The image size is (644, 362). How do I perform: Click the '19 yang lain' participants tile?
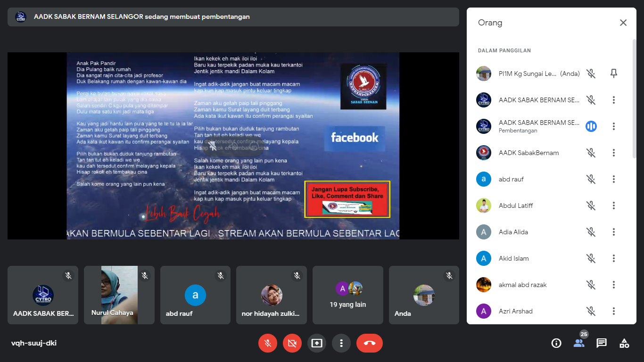click(x=348, y=295)
